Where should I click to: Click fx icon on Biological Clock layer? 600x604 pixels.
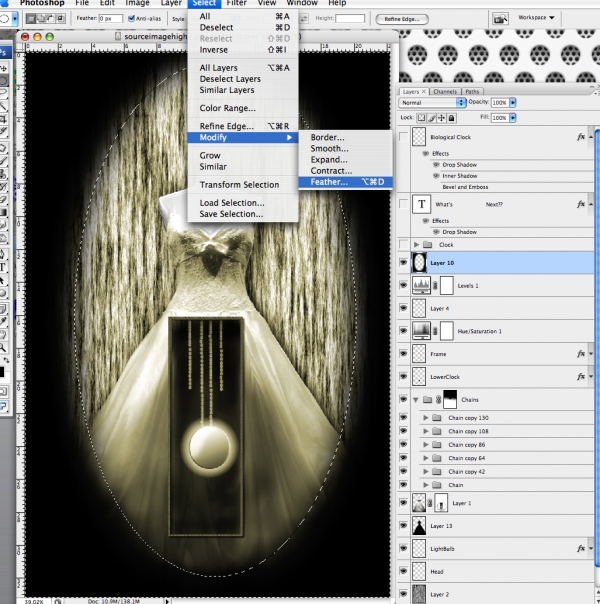click(581, 137)
